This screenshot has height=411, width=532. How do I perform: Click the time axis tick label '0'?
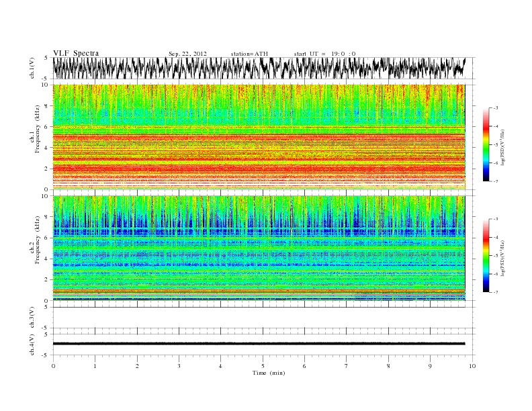point(53,366)
